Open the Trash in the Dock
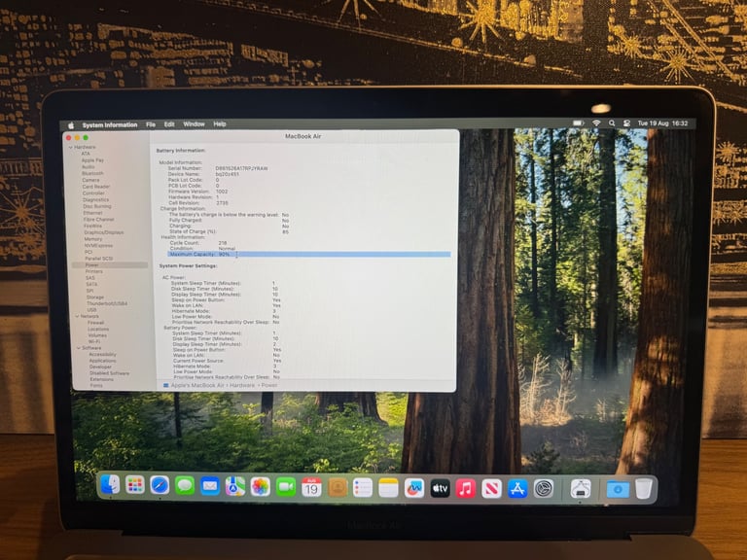 click(x=644, y=489)
